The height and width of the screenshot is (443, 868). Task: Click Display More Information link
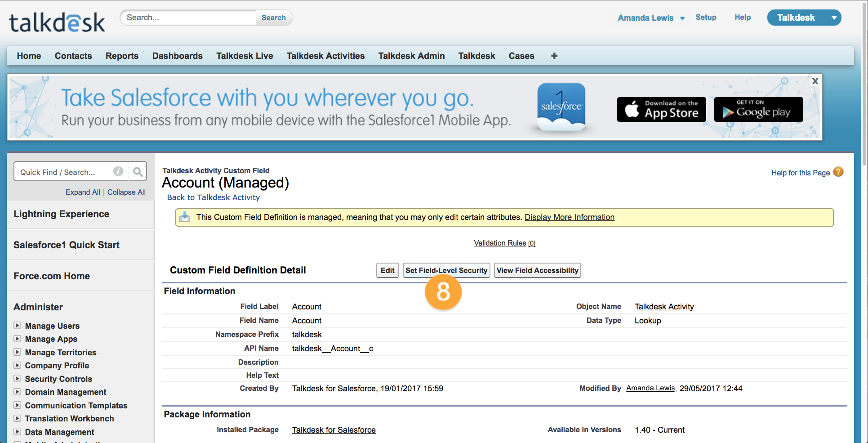click(570, 217)
